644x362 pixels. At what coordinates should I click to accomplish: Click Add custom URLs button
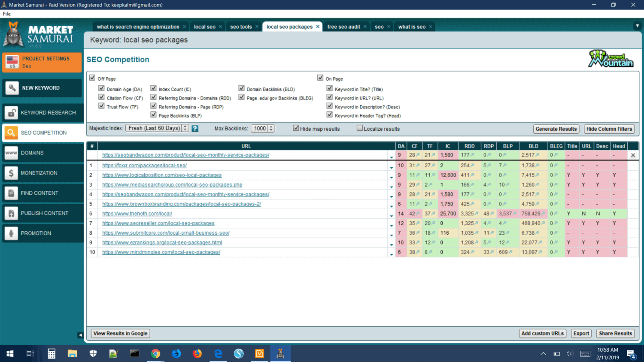click(x=543, y=333)
